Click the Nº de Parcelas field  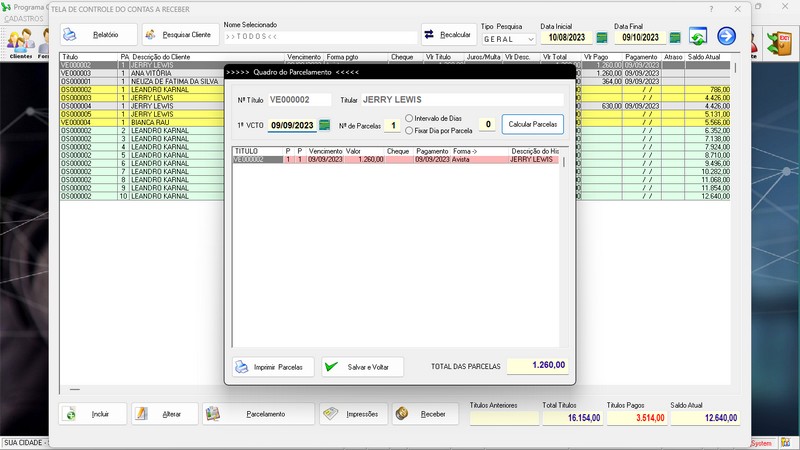[x=392, y=126]
